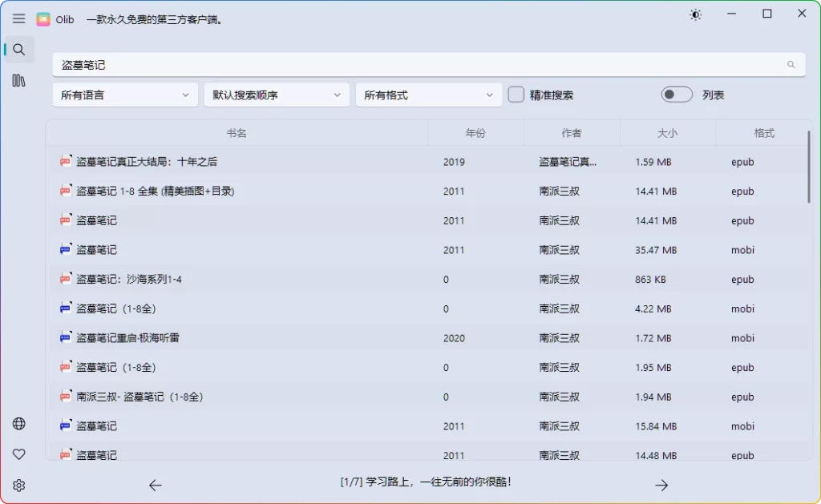Switch on the 列表 view toggle
Screen dimensions: 821x504
pyautogui.click(x=676, y=94)
